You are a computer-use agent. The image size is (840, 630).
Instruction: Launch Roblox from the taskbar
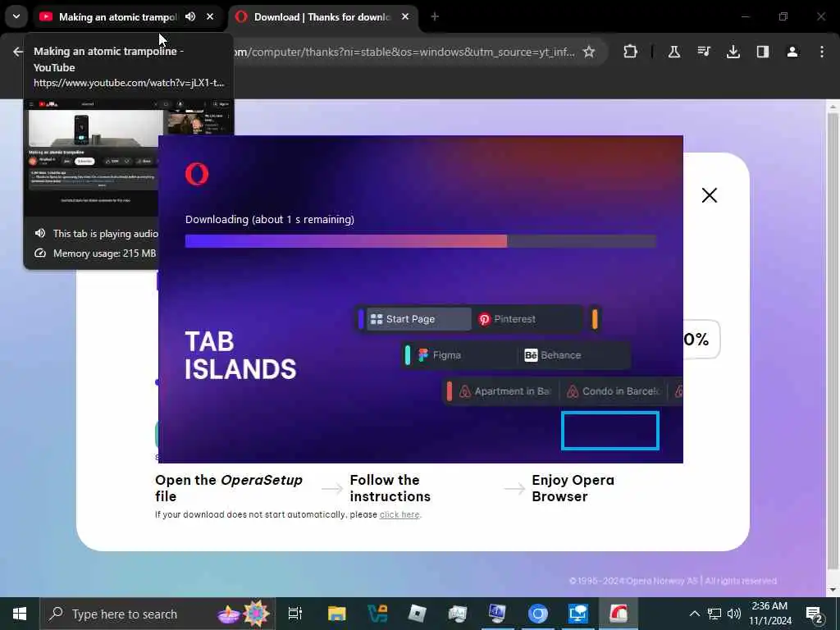(x=418, y=614)
